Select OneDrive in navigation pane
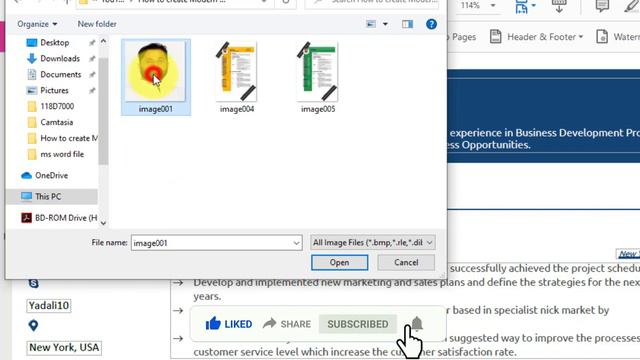The height and width of the screenshot is (360, 640). pyautogui.click(x=51, y=176)
